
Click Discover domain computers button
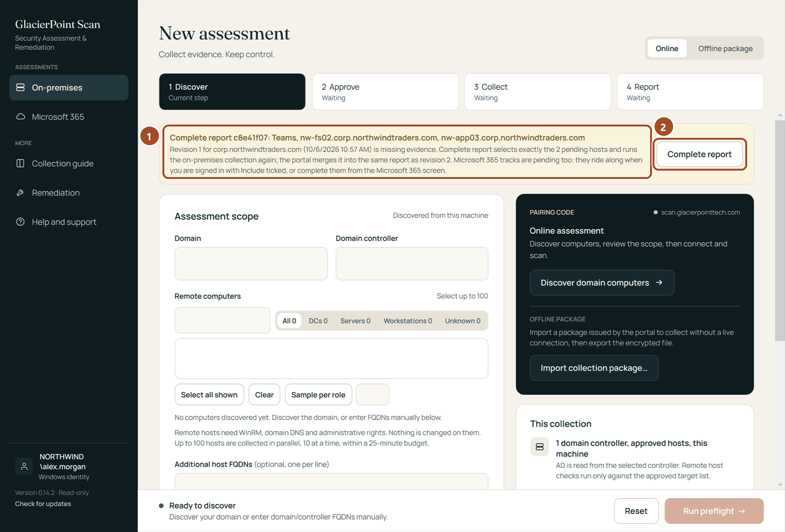point(602,282)
